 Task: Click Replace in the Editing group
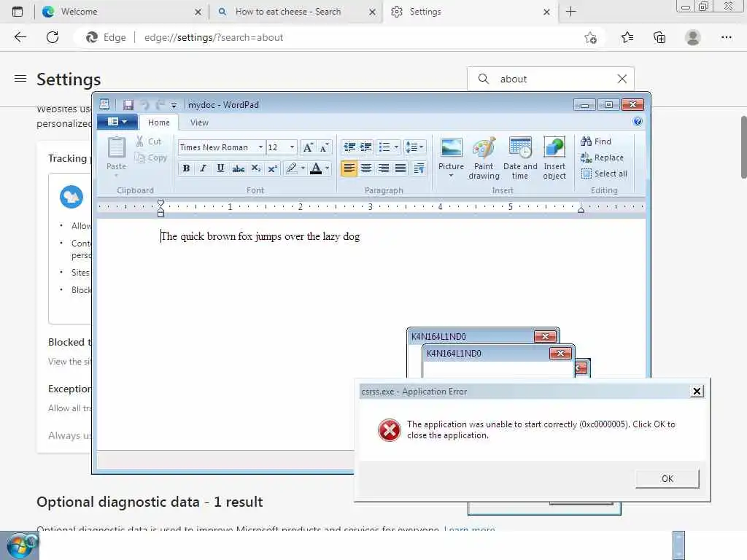602,157
